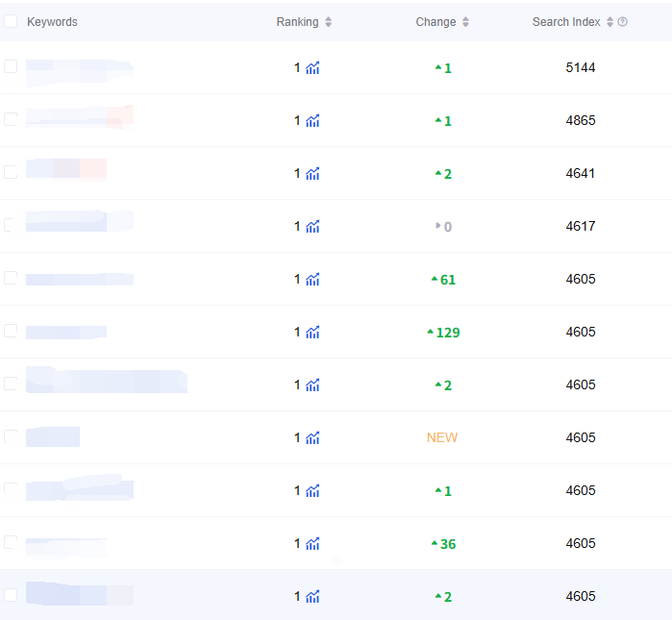Click the keyword in the NEW row
This screenshot has height=620, width=672.
[x=53, y=437]
